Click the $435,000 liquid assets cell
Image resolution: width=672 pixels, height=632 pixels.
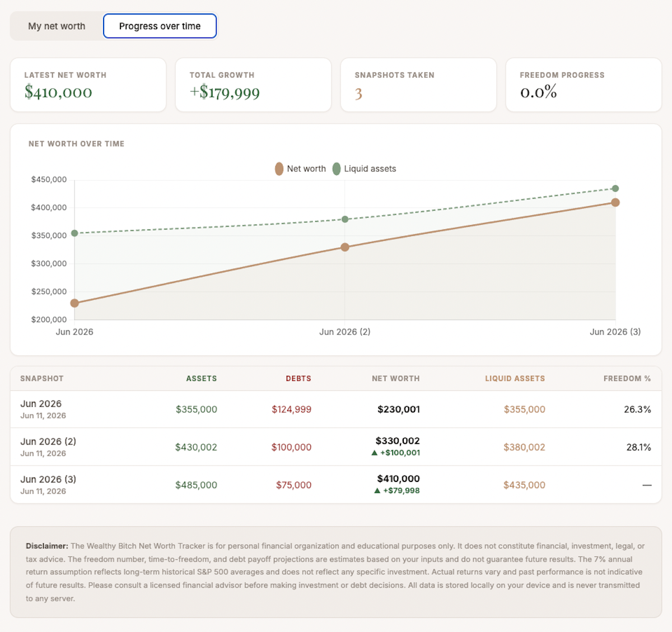coord(524,485)
